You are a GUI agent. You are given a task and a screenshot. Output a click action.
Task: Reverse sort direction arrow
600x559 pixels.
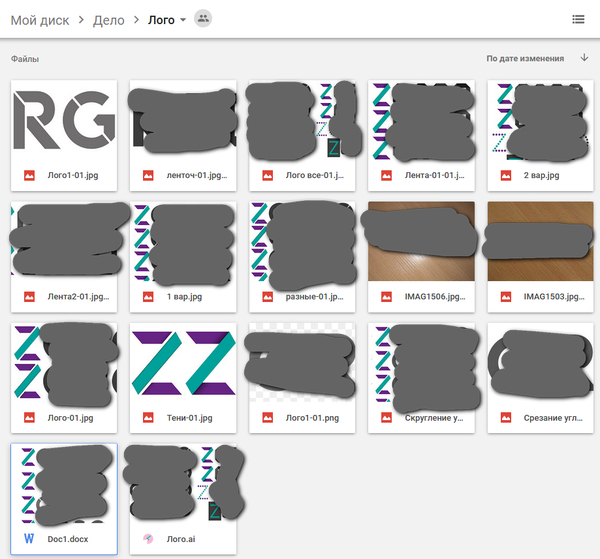(x=584, y=58)
